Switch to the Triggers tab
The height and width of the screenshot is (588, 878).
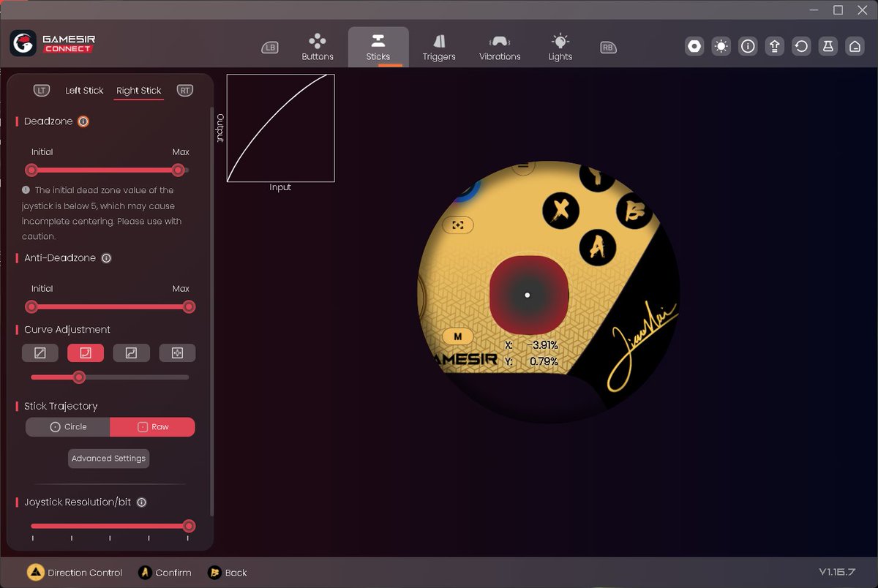pos(439,48)
